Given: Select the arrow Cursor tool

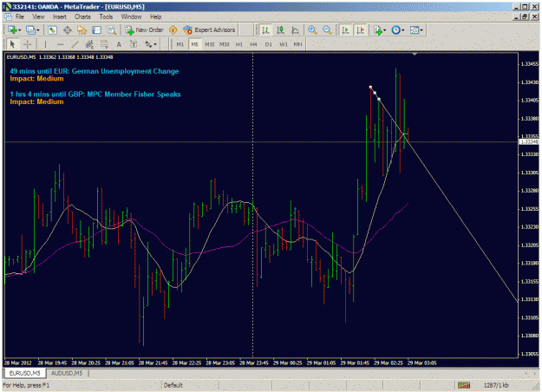Looking at the screenshot, I should pyautogui.click(x=12, y=44).
